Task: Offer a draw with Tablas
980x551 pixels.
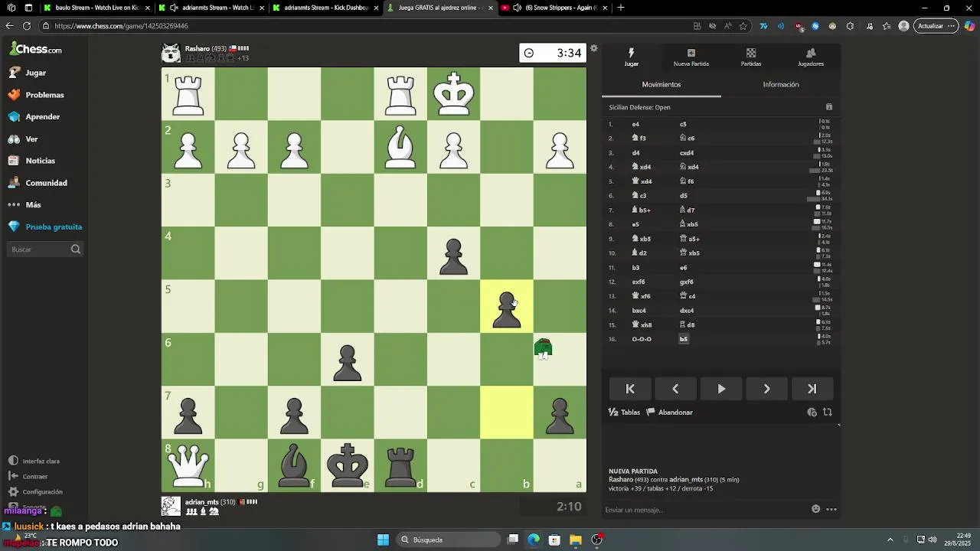Action: [x=624, y=412]
